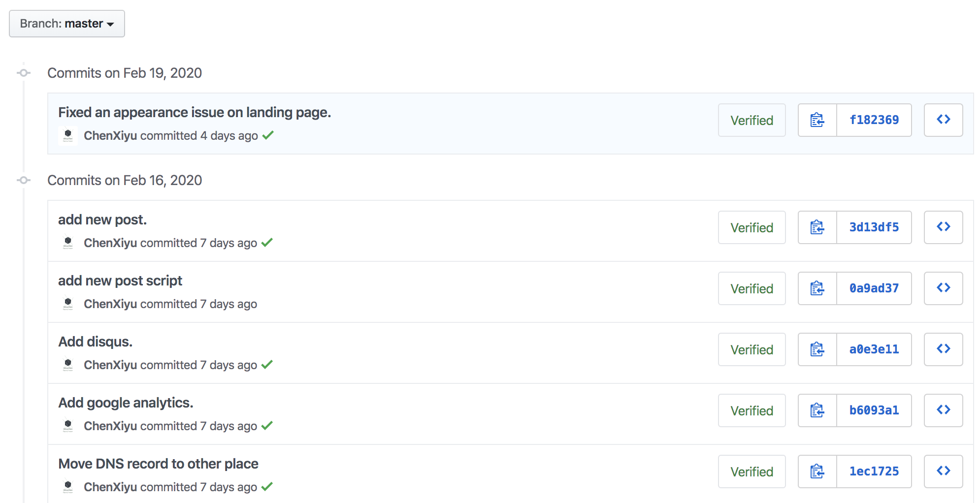Viewport: 980px width, 503px height.
Task: Visit ChenXiyu author link on Add google analytics
Action: [x=110, y=426]
